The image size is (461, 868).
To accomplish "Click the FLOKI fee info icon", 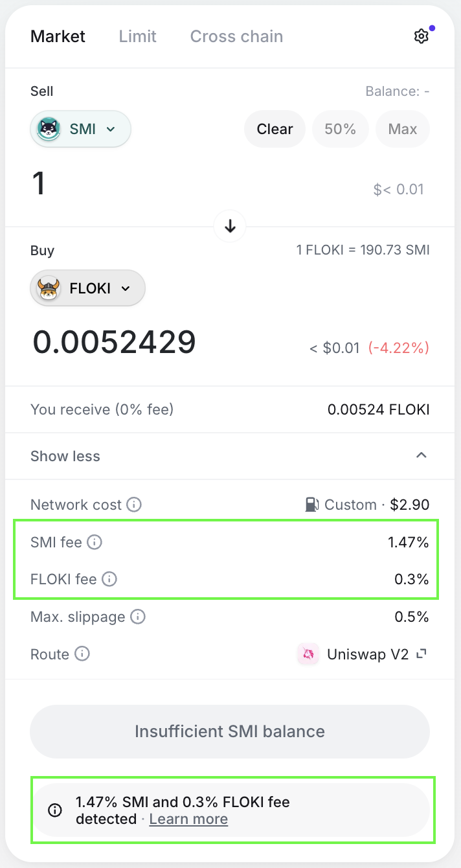I will [x=108, y=580].
